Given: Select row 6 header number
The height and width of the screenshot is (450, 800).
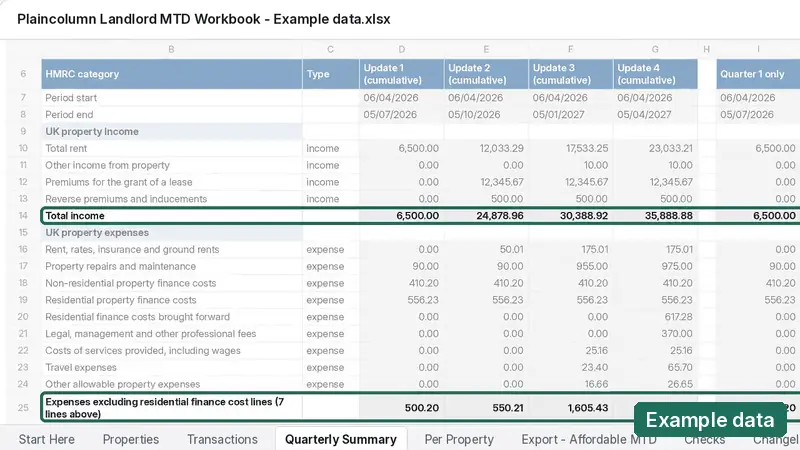Looking at the screenshot, I should [x=23, y=74].
